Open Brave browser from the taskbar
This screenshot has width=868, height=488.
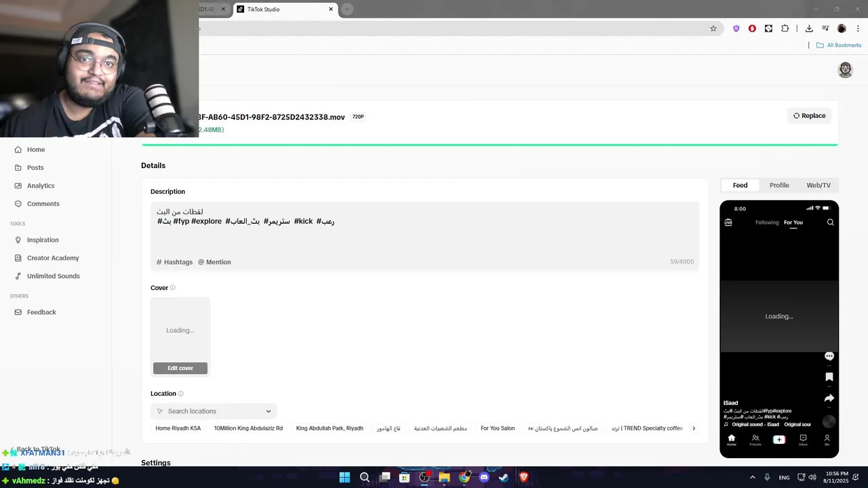point(524,478)
